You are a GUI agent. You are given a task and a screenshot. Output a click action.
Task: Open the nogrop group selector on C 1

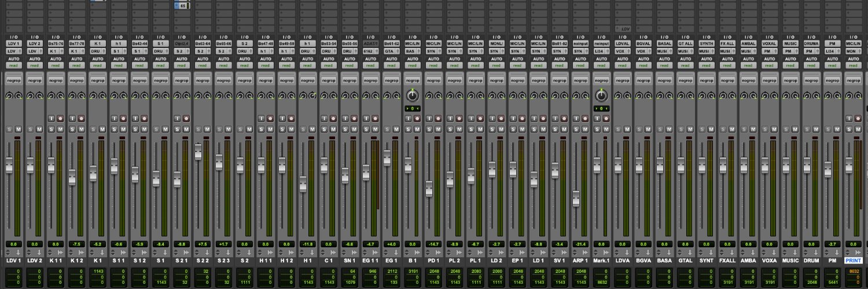(x=328, y=80)
